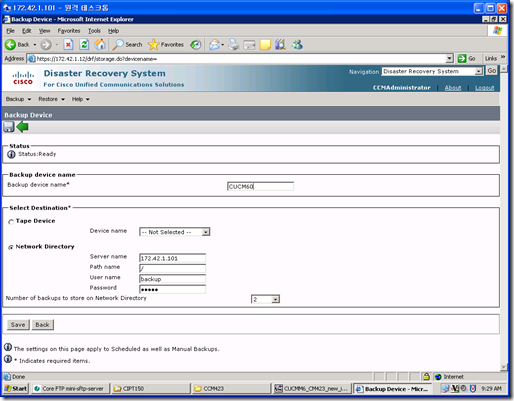Click the yellow Discuss note icon
Viewport: 514px width, 401px height.
(265, 44)
